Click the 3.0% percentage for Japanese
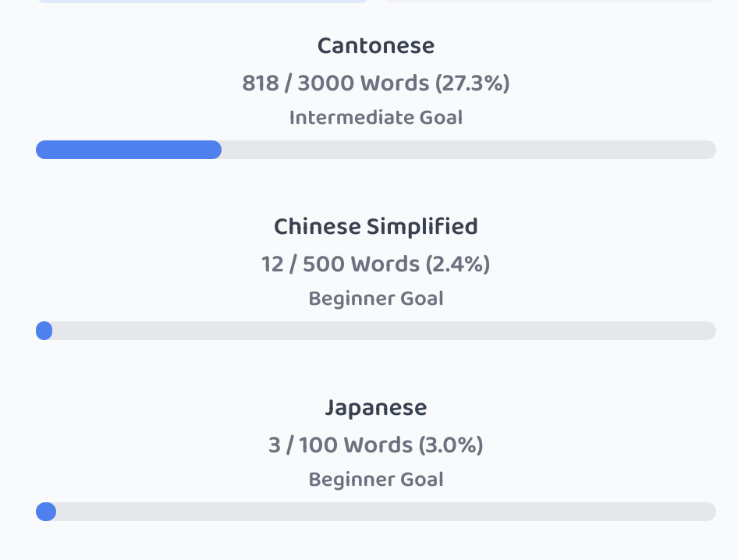The image size is (738, 560). [x=452, y=445]
